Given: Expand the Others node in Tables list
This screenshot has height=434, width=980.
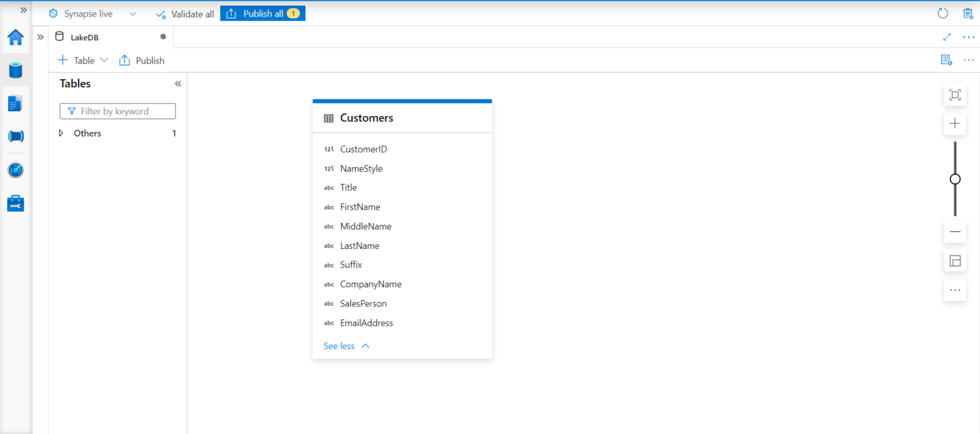Looking at the screenshot, I should 61,133.
